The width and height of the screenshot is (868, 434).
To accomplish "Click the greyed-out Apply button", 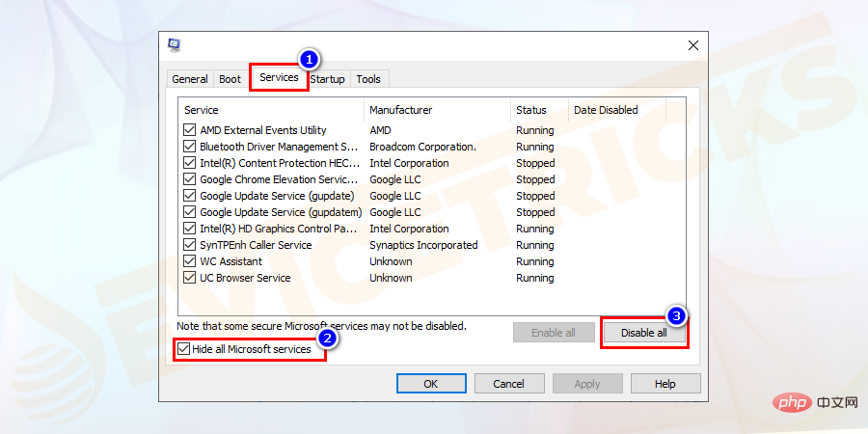I will pyautogui.click(x=587, y=384).
